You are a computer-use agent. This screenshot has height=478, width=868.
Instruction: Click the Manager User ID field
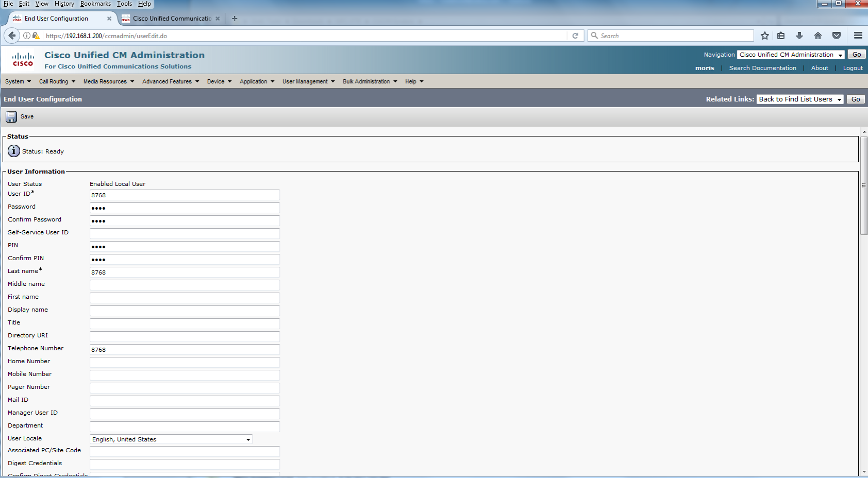[185, 414]
